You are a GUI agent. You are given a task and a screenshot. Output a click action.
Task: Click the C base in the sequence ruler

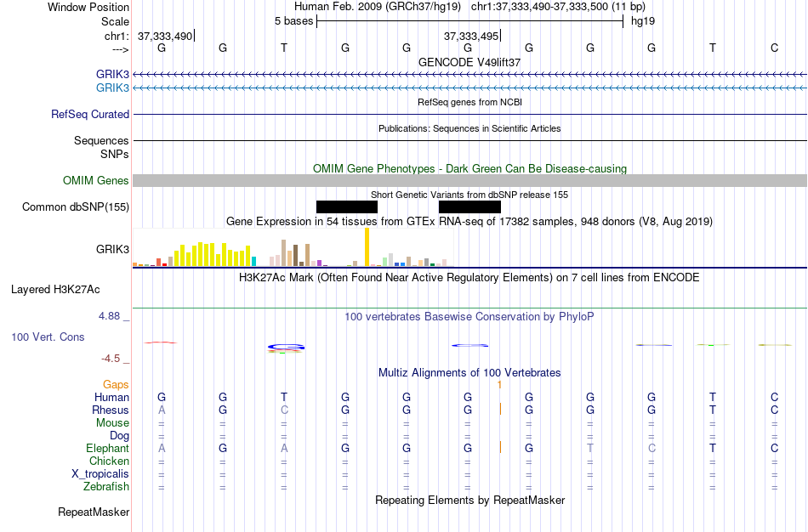[774, 48]
